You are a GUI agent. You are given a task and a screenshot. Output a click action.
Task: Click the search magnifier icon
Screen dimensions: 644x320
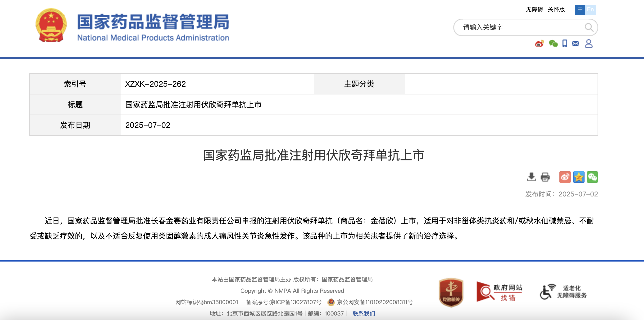click(x=589, y=27)
